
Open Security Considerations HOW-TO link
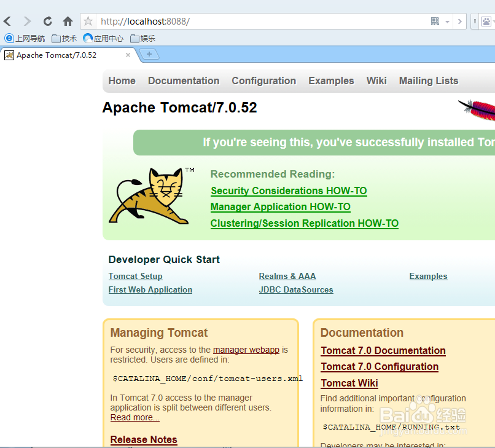point(289,191)
